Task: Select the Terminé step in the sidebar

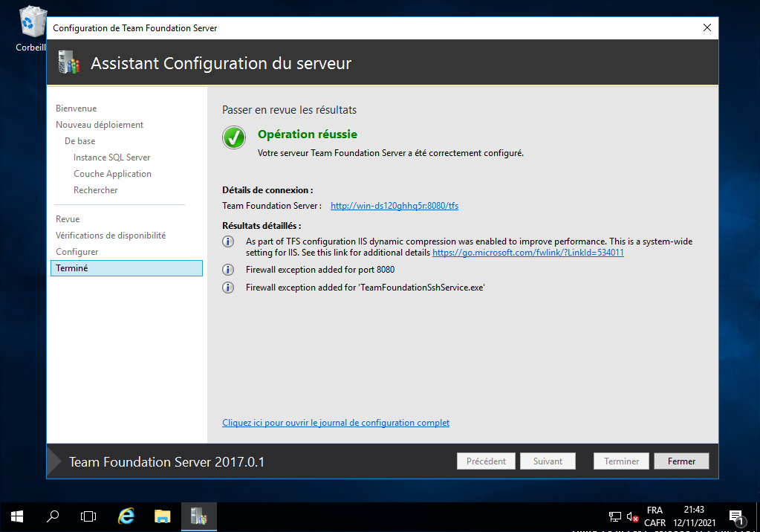Action: click(x=126, y=268)
